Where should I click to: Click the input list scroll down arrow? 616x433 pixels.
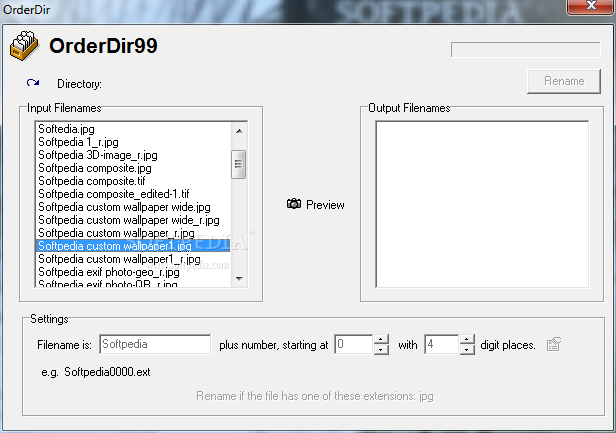click(x=239, y=278)
